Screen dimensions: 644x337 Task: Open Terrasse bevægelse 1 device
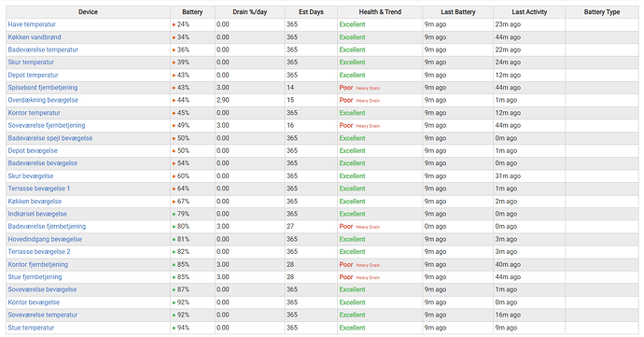(x=38, y=189)
